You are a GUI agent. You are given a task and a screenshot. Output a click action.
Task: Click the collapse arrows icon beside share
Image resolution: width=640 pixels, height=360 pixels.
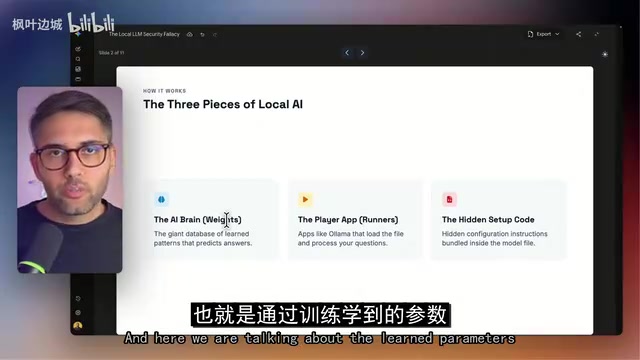(597, 34)
